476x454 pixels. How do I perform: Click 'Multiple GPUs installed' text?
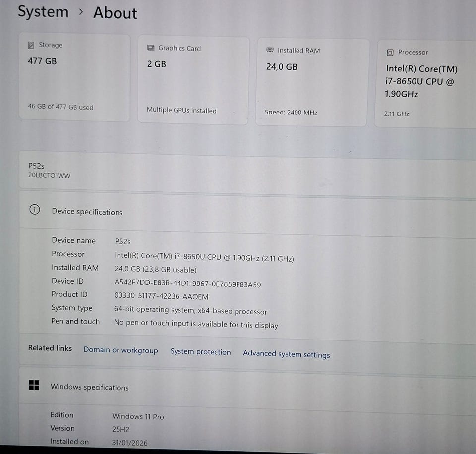(x=181, y=110)
